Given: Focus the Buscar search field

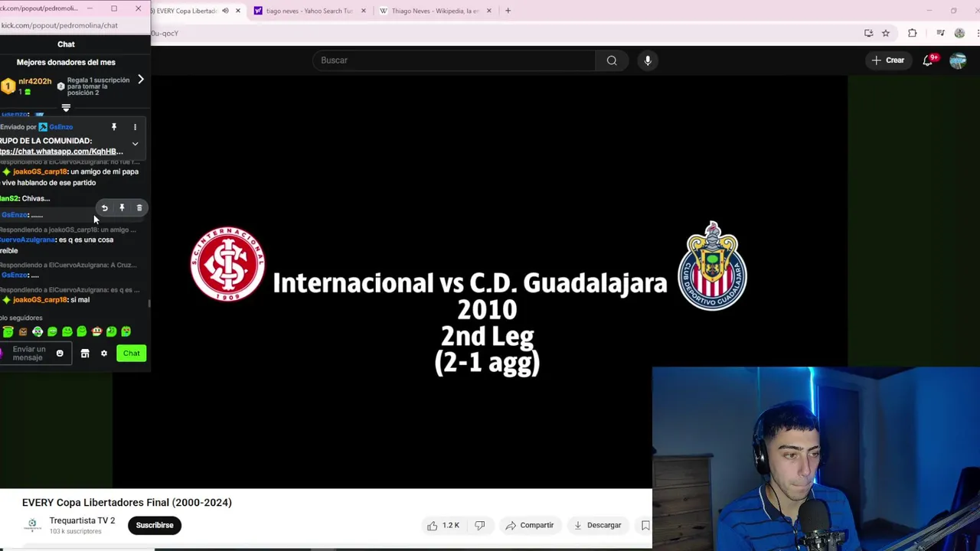Looking at the screenshot, I should [x=454, y=60].
